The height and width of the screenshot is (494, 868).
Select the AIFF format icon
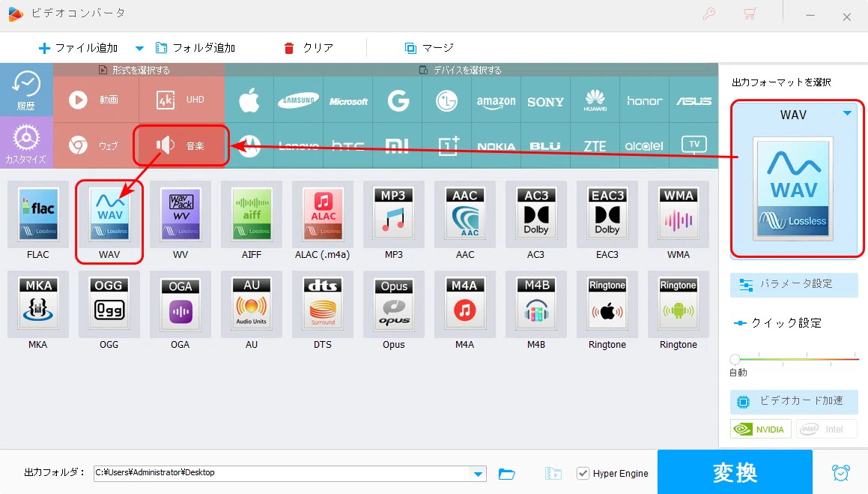(252, 214)
